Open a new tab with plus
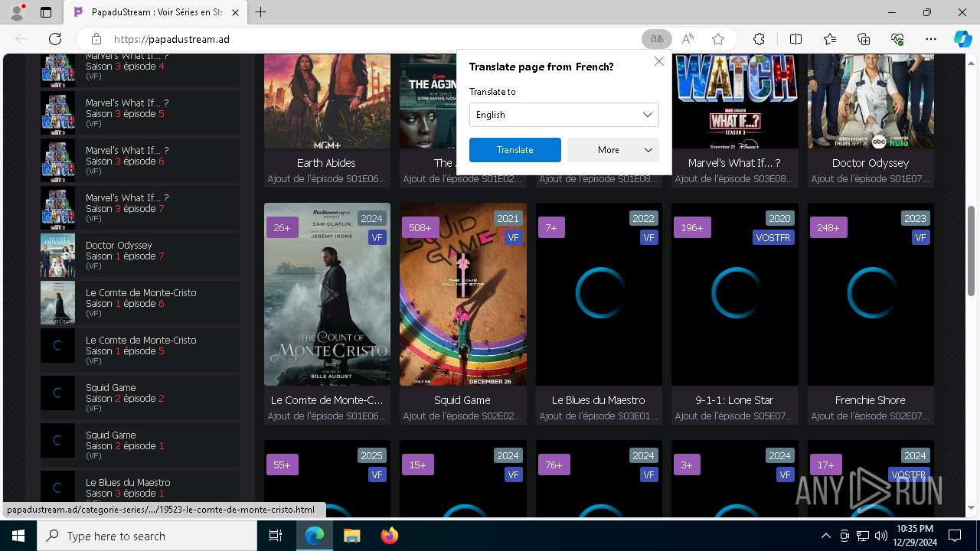 (x=261, y=12)
